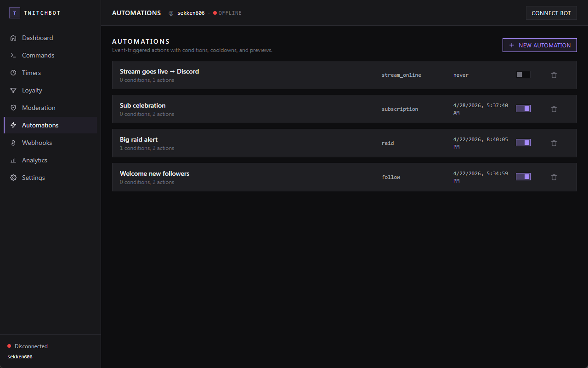Navigate to Loyalty
588x368 pixels.
(51, 90)
